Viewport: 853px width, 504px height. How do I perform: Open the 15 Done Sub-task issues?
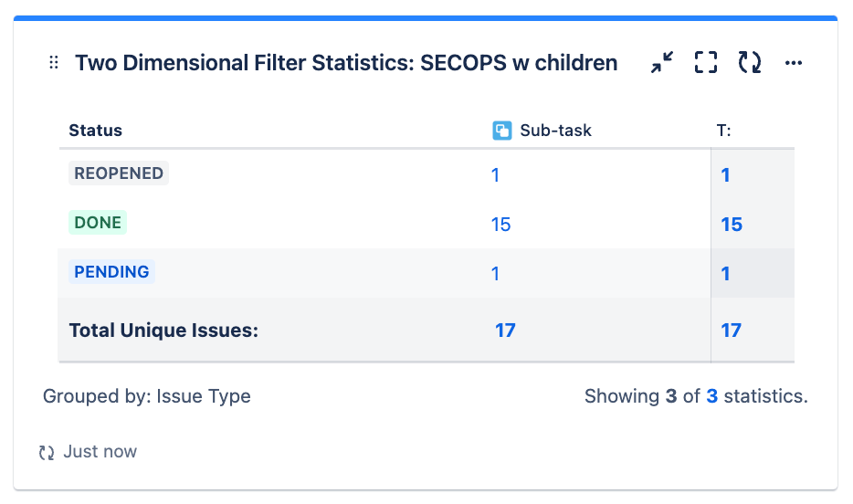(500, 224)
